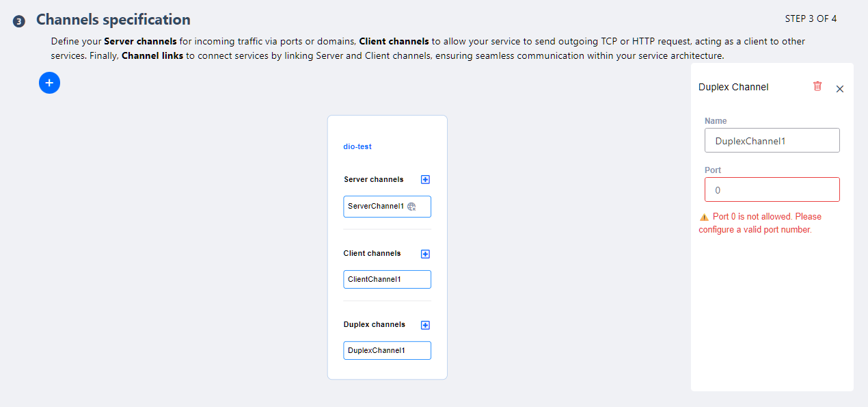This screenshot has width=868, height=407.
Task: Click the warning icon beside port error
Action: 704,217
